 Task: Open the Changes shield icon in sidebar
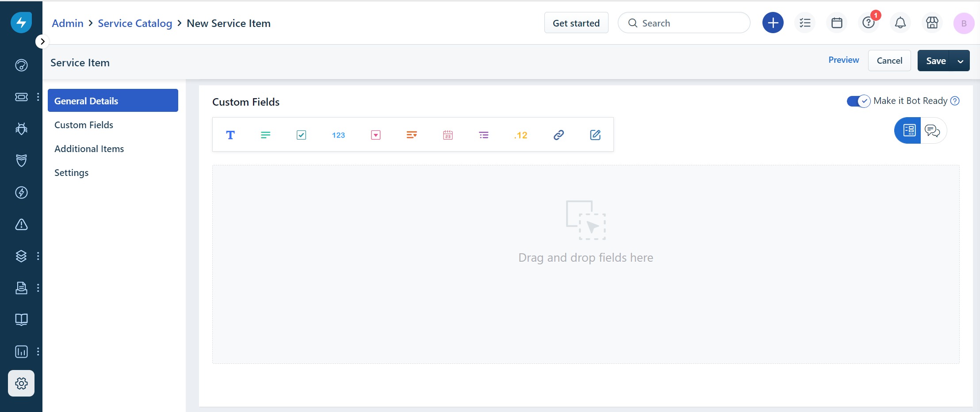point(21,160)
